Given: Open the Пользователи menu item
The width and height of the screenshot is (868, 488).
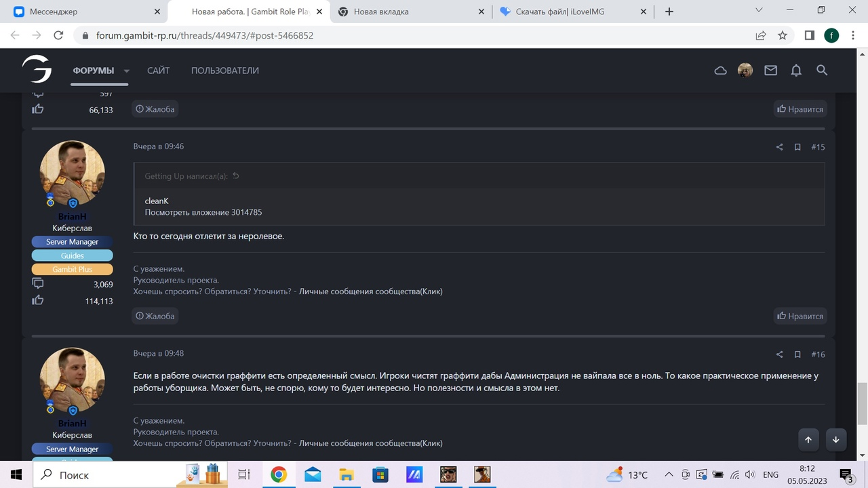Looking at the screenshot, I should [224, 70].
